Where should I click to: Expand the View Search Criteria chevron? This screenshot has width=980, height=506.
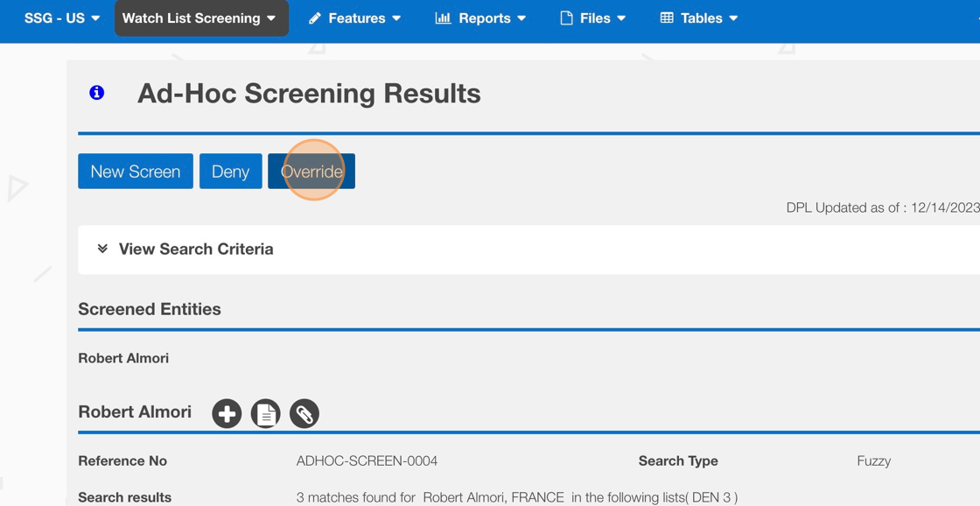(x=102, y=249)
